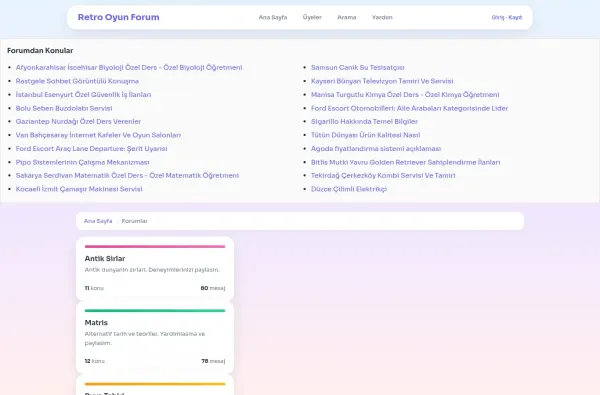Screen dimensions: 600x395
Task: Open Tütün Dünyası Ürün Kalitesi Nasıl topic
Action: 366,135
